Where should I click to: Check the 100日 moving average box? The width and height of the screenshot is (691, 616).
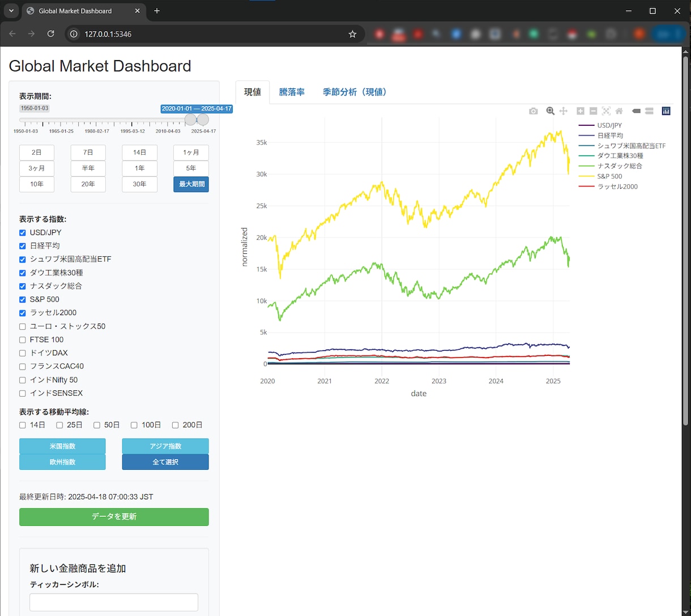[x=134, y=425]
